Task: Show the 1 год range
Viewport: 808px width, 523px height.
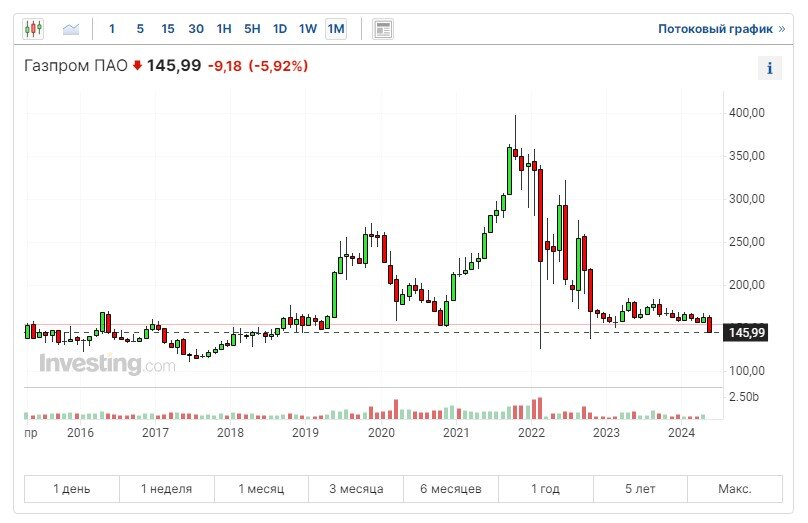Action: pos(546,488)
